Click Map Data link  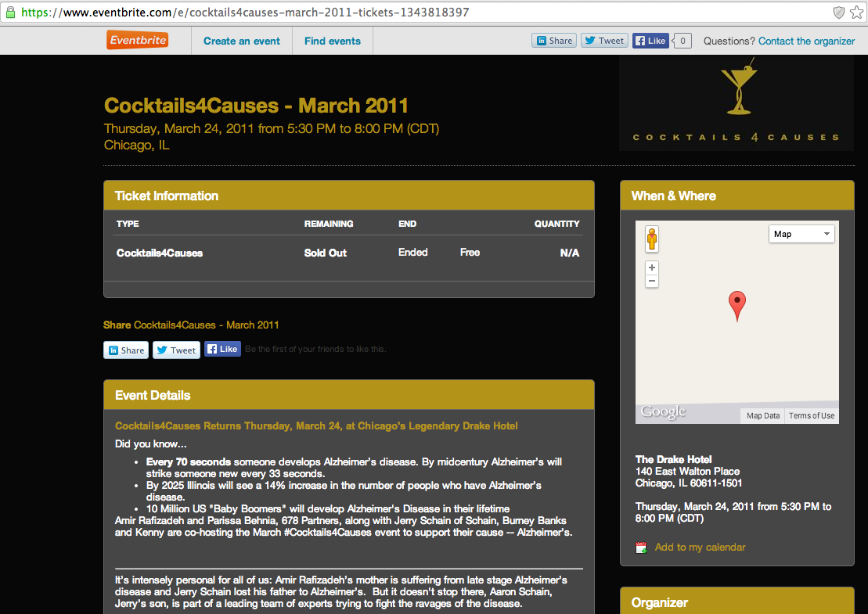point(763,415)
